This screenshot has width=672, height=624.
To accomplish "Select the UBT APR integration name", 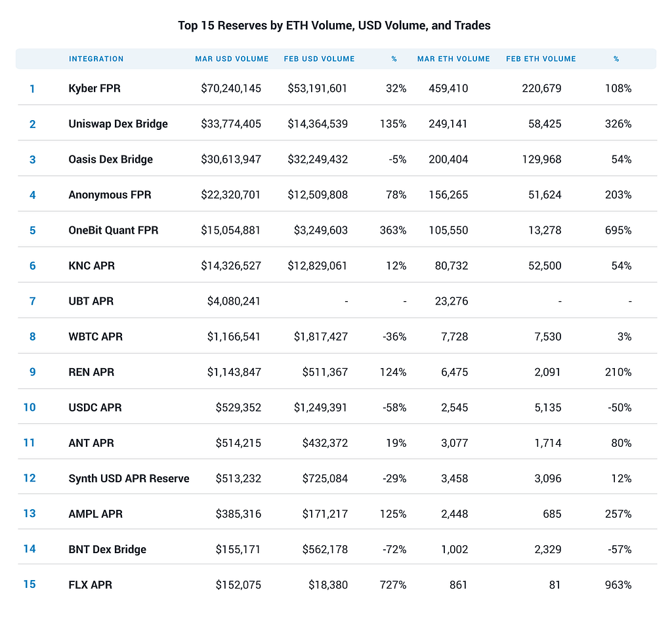I will point(91,301).
